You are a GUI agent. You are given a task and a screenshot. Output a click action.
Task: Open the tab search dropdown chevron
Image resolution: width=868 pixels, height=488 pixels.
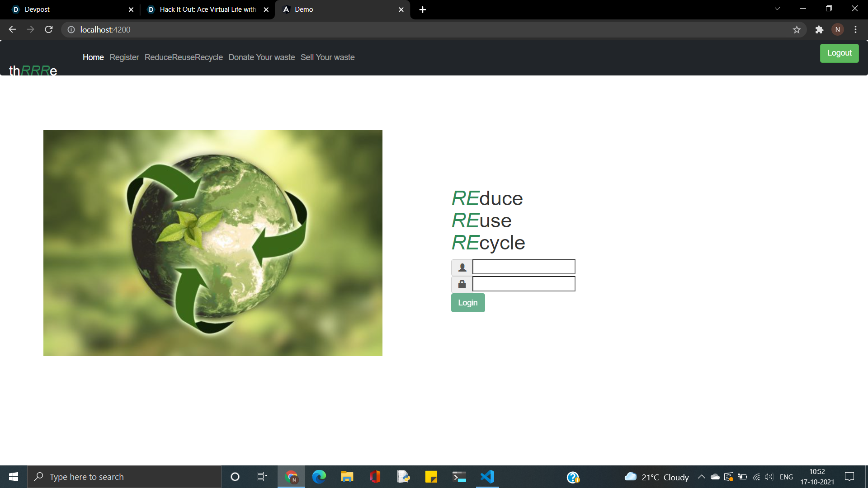777,9
